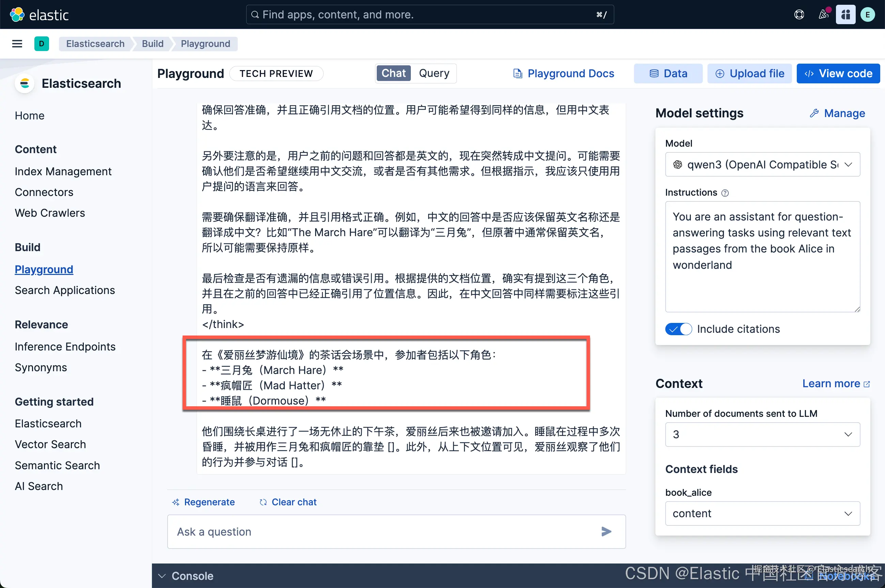
Task: Click the AI assistant header icon
Action: click(x=845, y=15)
